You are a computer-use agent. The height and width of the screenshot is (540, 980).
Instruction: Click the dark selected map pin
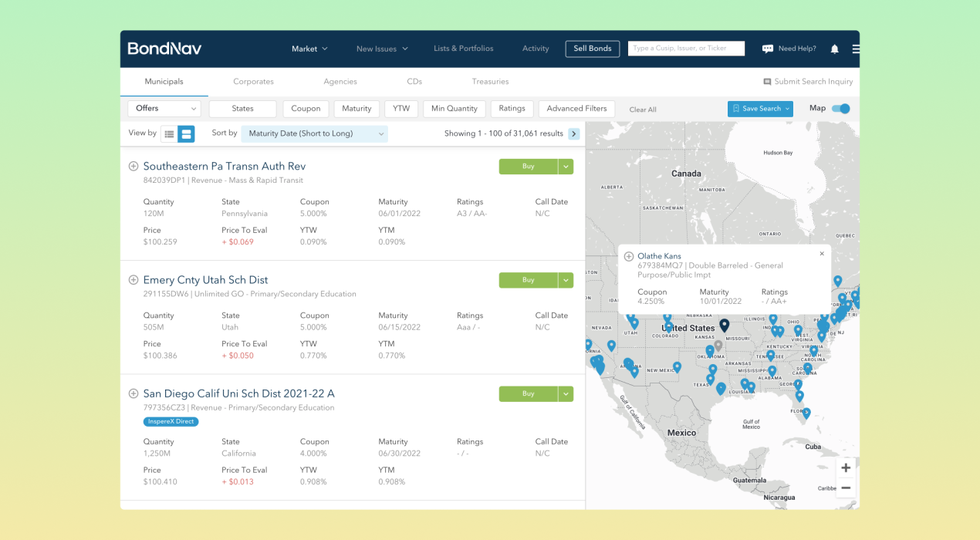[724, 326]
